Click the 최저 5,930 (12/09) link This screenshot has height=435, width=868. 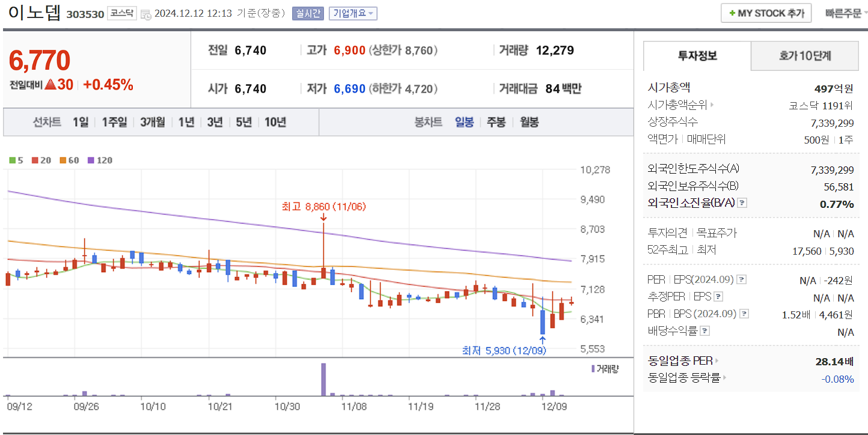[504, 351]
